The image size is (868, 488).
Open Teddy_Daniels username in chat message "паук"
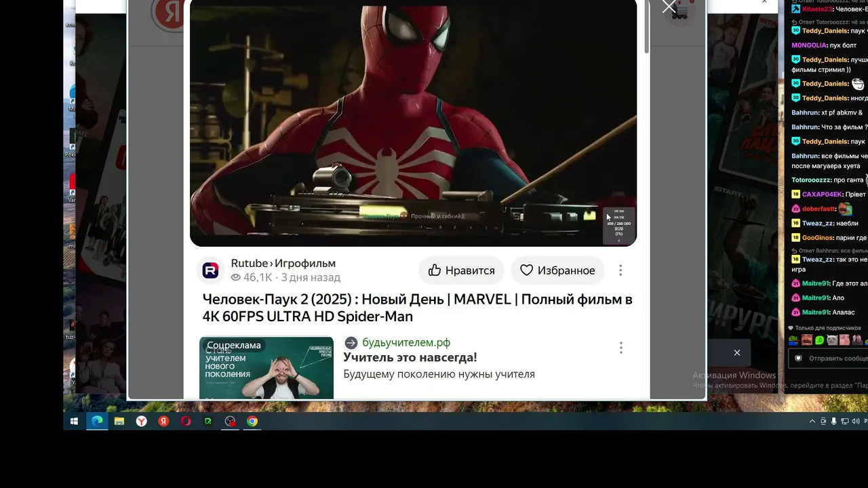tap(825, 142)
